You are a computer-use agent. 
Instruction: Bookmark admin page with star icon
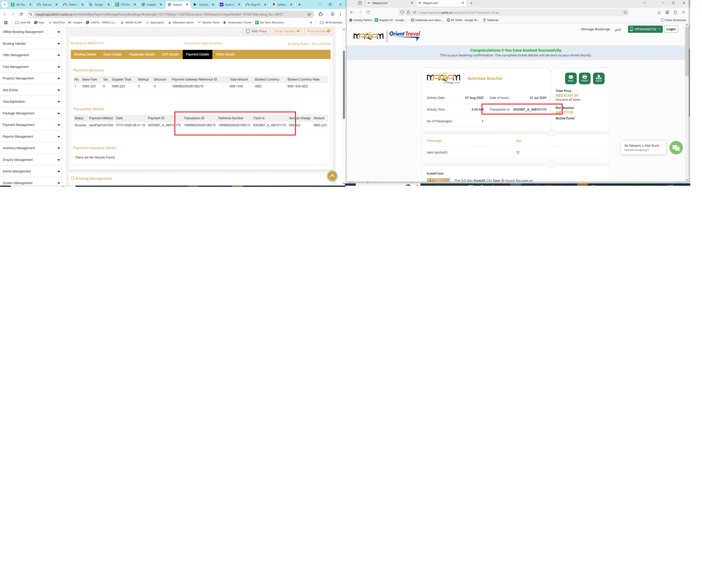tap(309, 14)
